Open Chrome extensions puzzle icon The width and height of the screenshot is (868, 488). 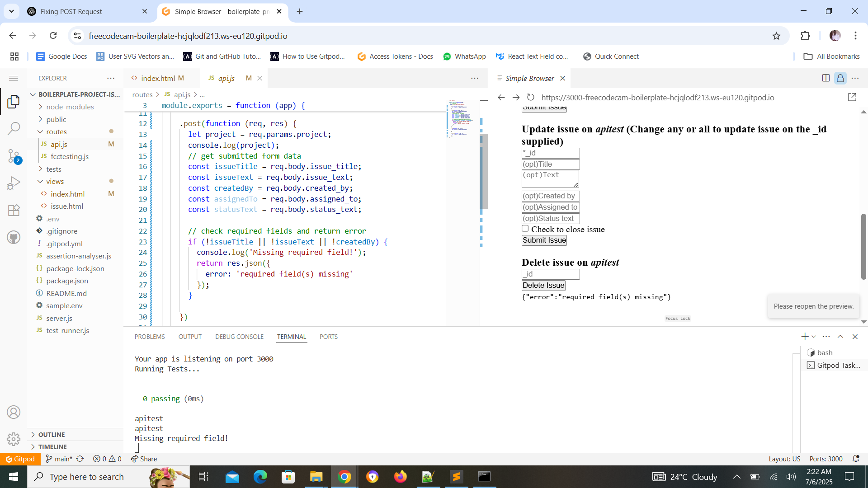click(x=805, y=36)
